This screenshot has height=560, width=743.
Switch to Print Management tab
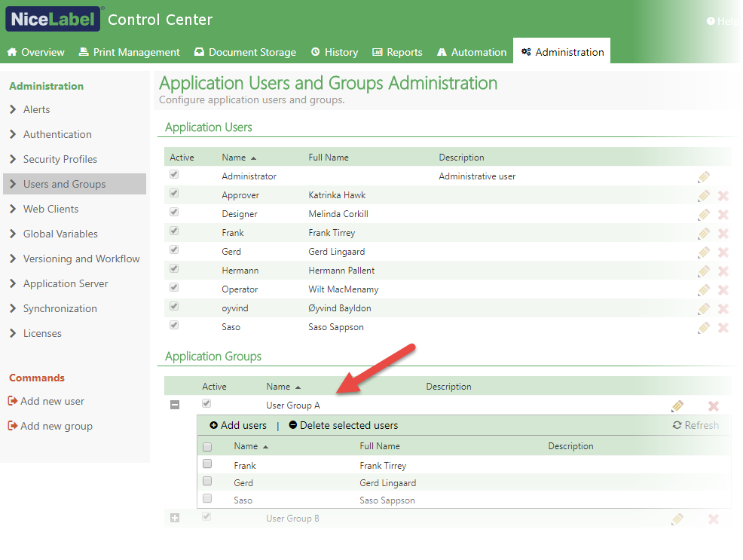(130, 52)
